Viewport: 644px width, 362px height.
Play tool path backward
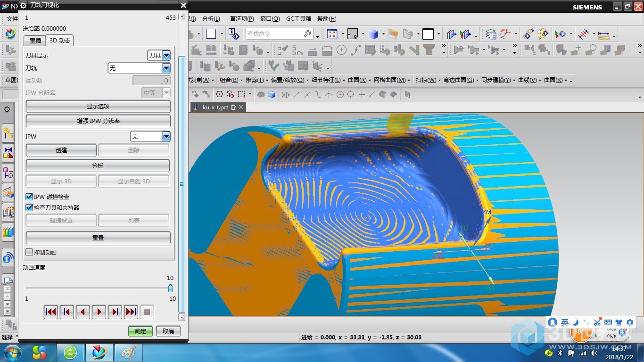coord(83,312)
